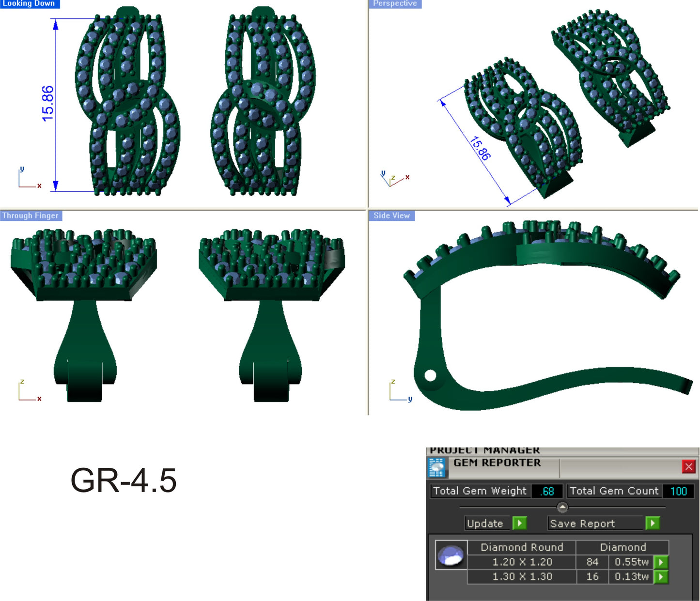Viewport: 700px width, 601px height.
Task: Activate the Through Finger viewport
Action: click(30, 215)
